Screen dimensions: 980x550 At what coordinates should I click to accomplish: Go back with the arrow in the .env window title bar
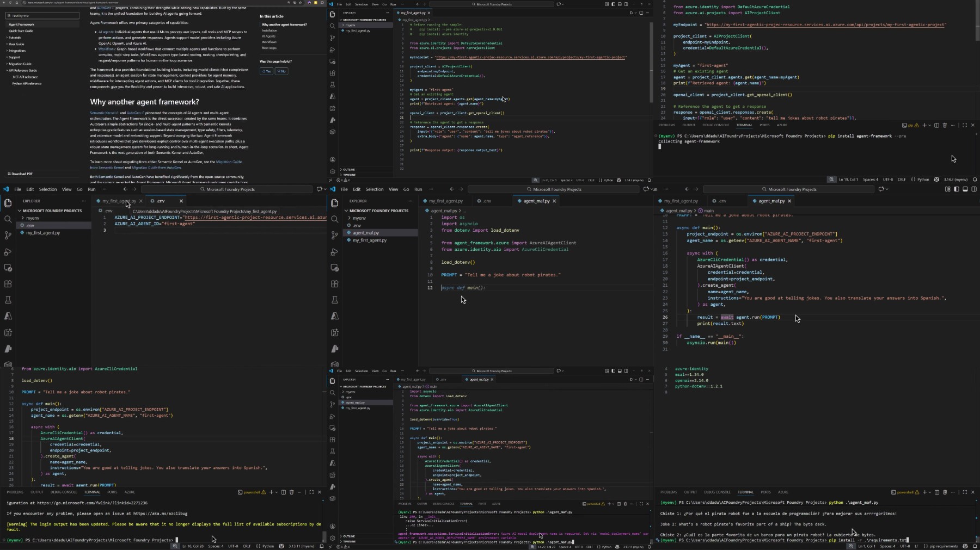(125, 189)
